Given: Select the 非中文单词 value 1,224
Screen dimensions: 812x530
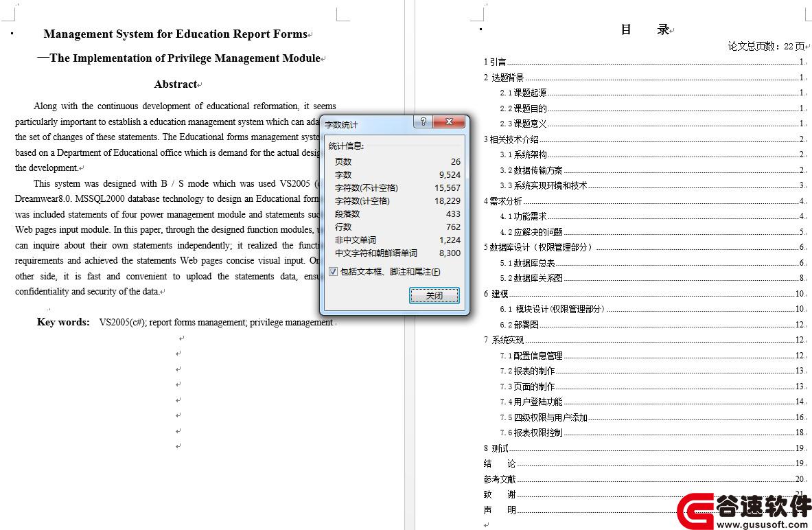Looking at the screenshot, I should pyautogui.click(x=450, y=240).
